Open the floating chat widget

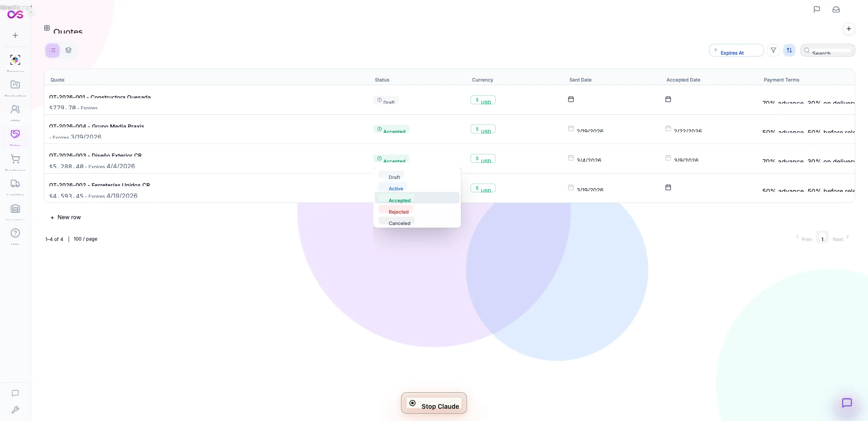[847, 403]
